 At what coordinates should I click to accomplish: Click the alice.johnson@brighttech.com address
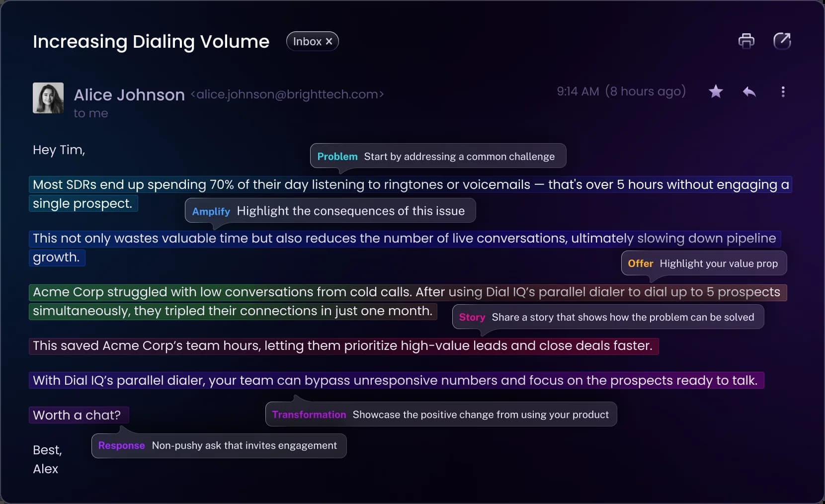pos(287,94)
